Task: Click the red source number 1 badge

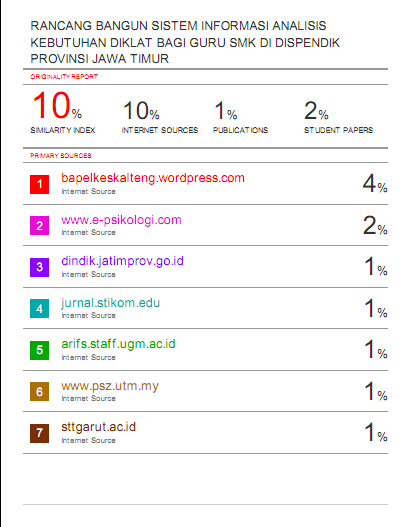Action: point(39,184)
